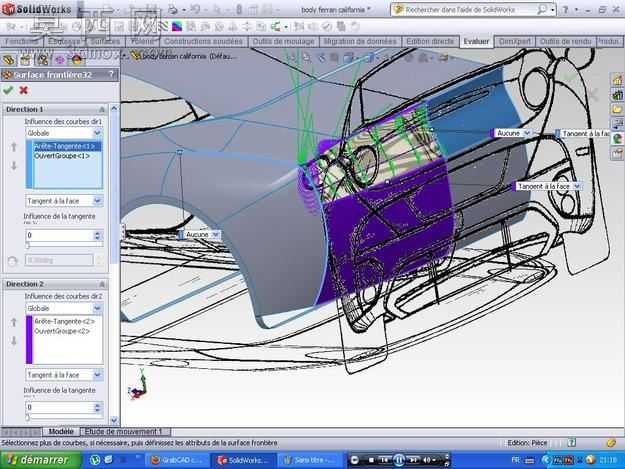The width and height of the screenshot is (625, 469).
Task: Open the Outils de moulage tab
Action: [x=283, y=41]
